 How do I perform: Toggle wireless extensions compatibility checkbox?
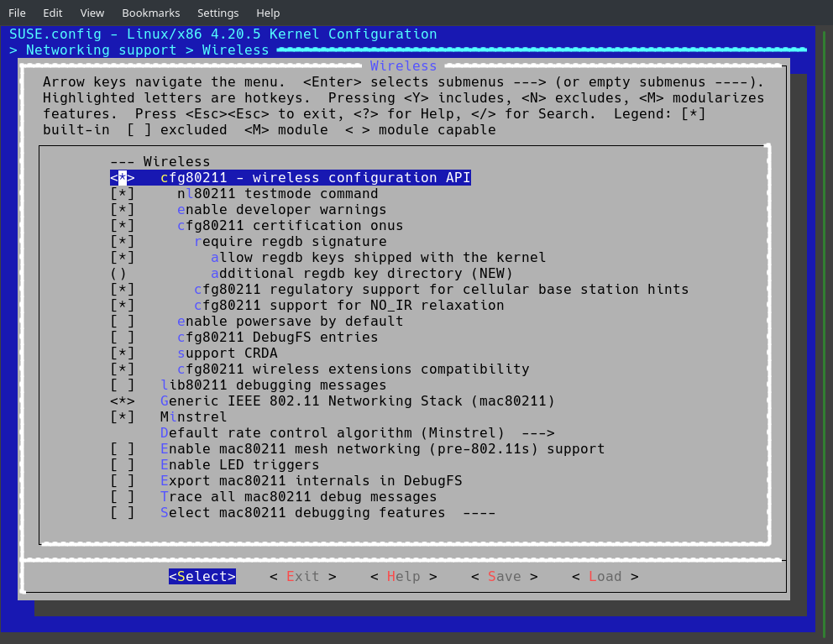click(x=123, y=369)
